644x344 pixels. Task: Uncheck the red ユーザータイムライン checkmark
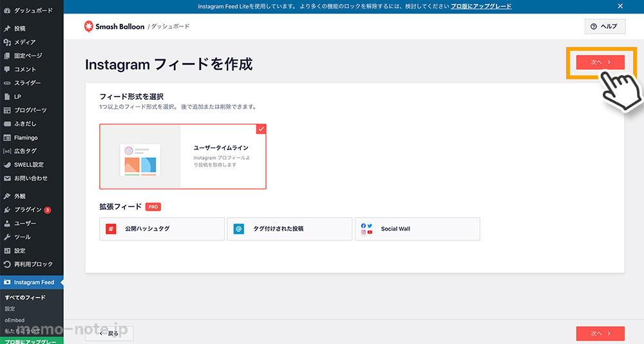[x=261, y=129]
